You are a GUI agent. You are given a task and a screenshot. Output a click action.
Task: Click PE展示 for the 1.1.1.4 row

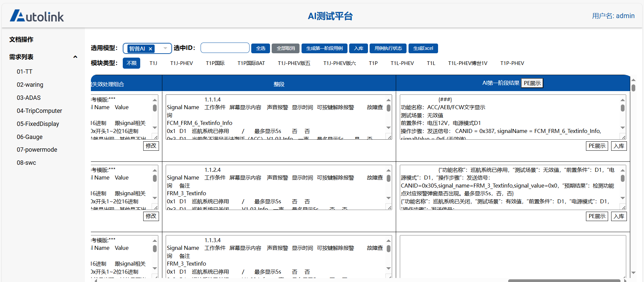coord(597,146)
